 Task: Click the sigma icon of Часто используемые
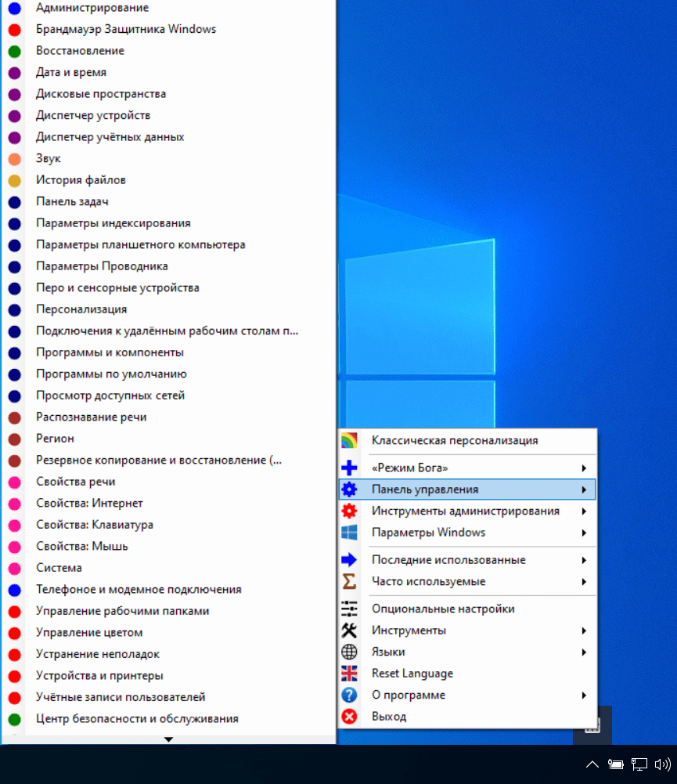[349, 581]
